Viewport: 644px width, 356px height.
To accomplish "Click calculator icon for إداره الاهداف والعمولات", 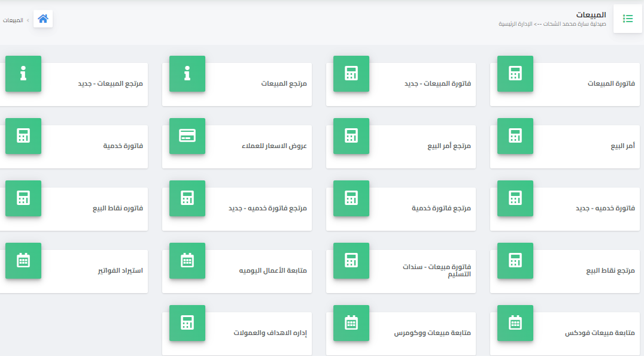I will [187, 323].
